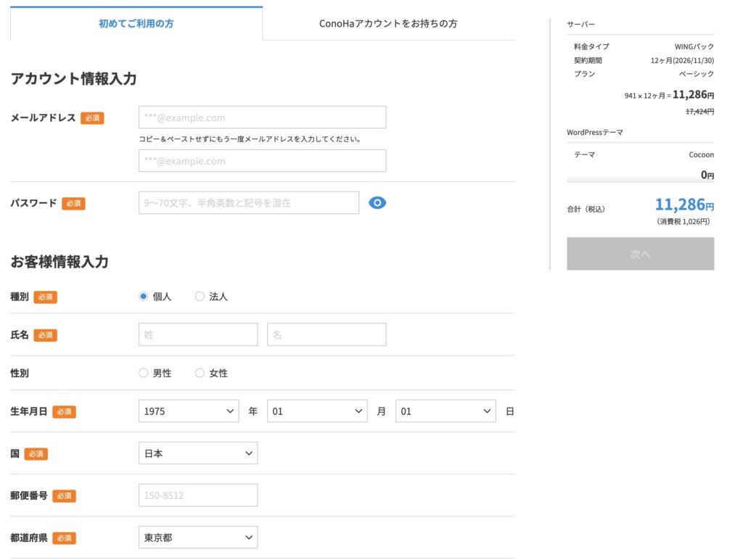743x560 pixels.
Task: Click the 次へ button
Action: 640,253
